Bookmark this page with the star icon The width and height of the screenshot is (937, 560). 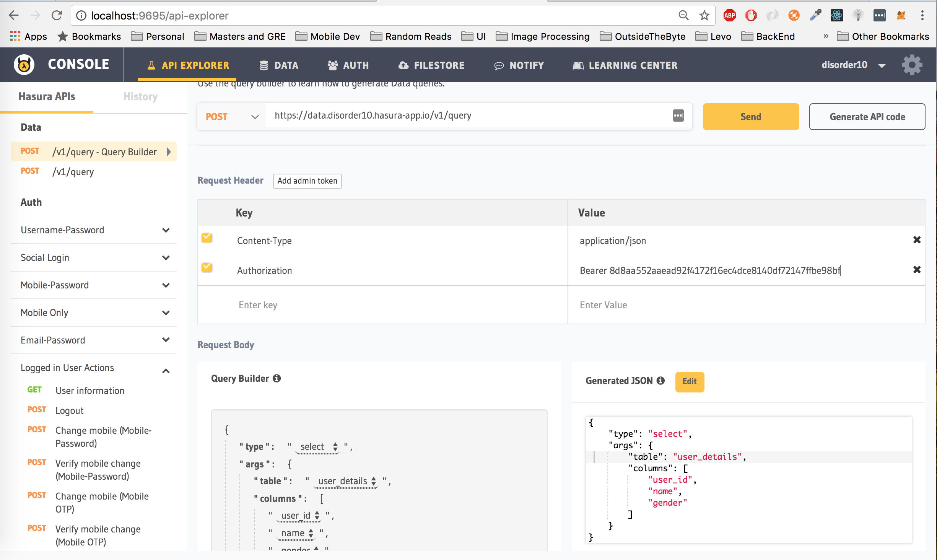coord(704,15)
